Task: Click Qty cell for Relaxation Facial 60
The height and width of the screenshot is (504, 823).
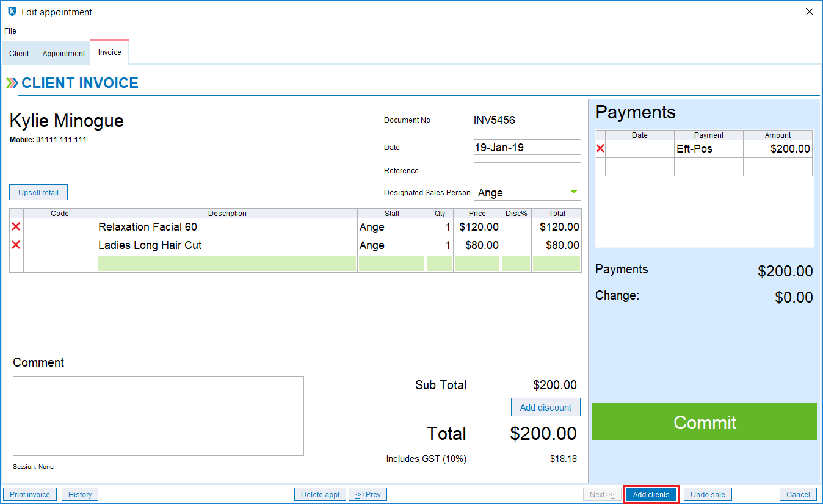Action: pos(440,227)
